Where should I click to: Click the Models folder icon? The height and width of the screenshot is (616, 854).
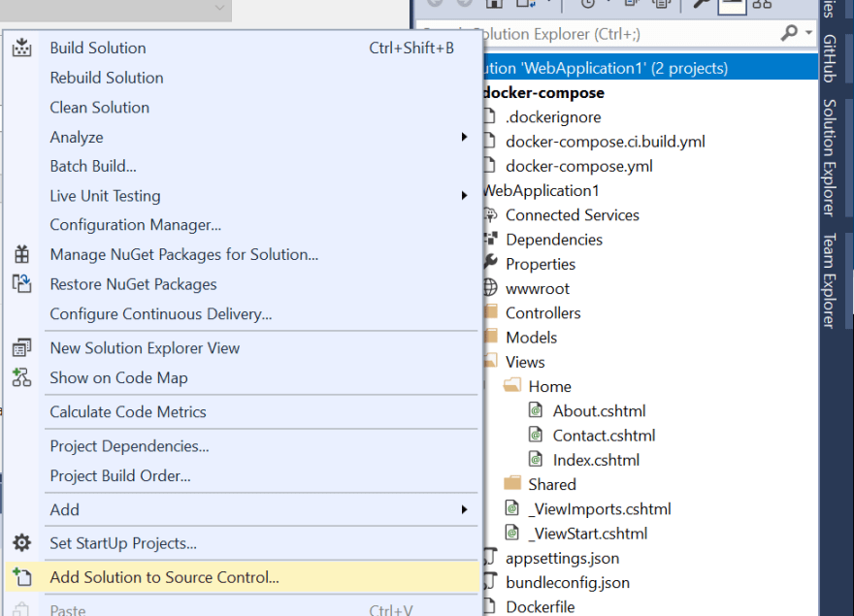(x=491, y=336)
